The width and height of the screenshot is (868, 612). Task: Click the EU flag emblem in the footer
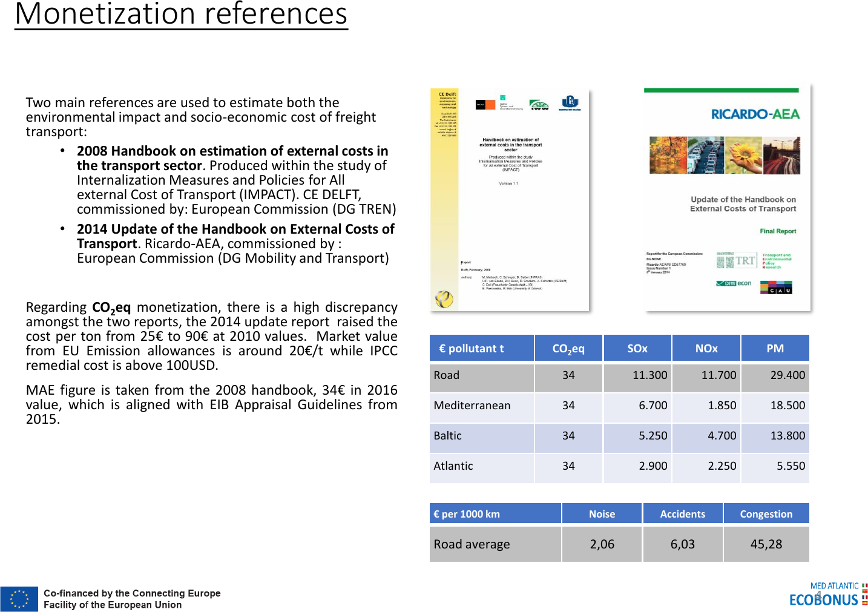pyautogui.click(x=18, y=599)
